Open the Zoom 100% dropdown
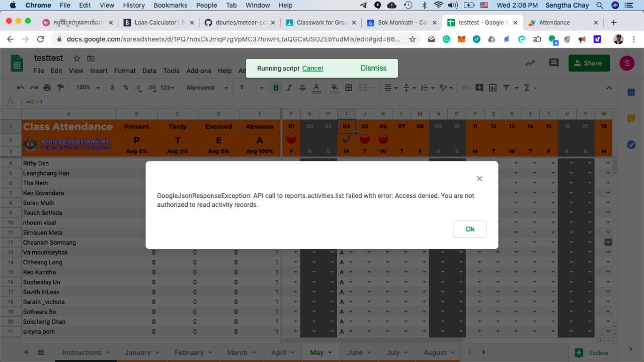Image resolution: width=644 pixels, height=362 pixels. tap(88, 88)
